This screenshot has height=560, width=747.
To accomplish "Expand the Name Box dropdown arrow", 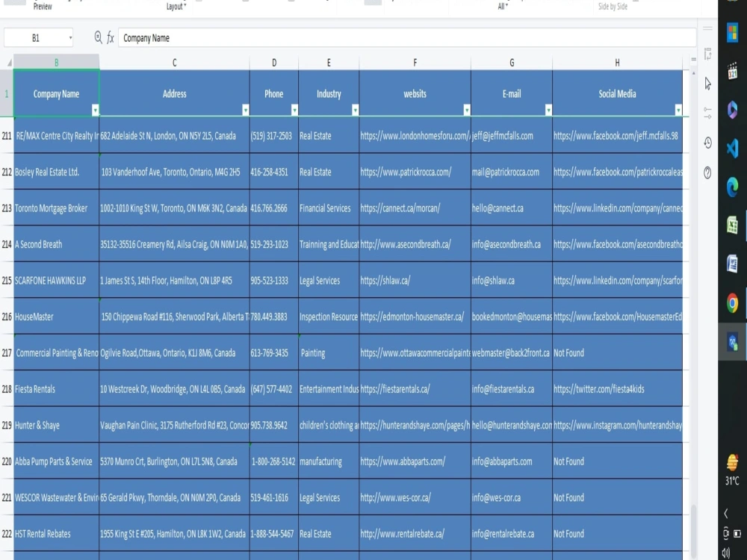I will pyautogui.click(x=70, y=37).
